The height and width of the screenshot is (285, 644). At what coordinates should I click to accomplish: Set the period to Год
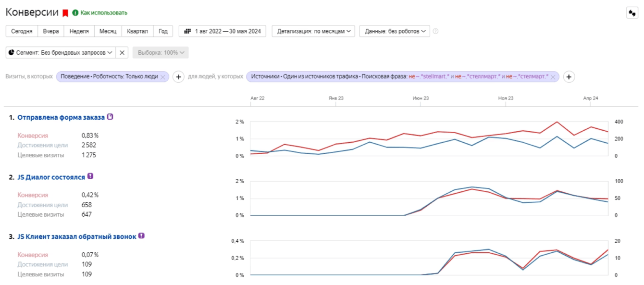tap(163, 31)
